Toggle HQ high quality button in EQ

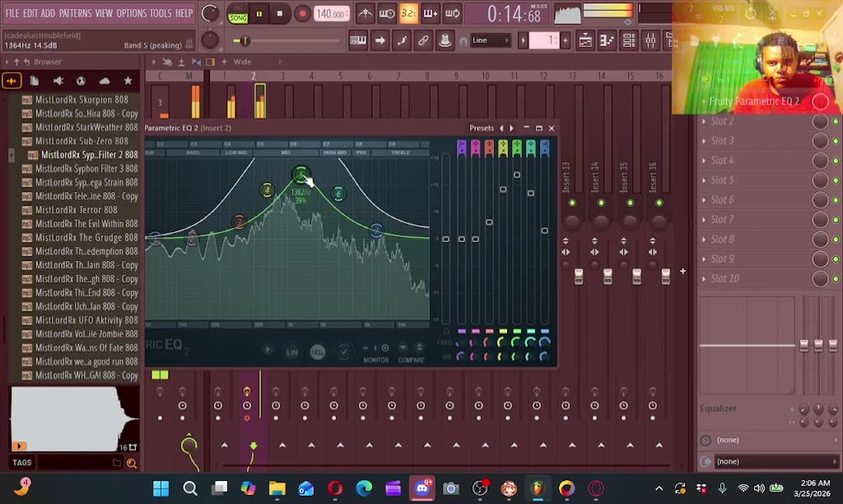[317, 352]
